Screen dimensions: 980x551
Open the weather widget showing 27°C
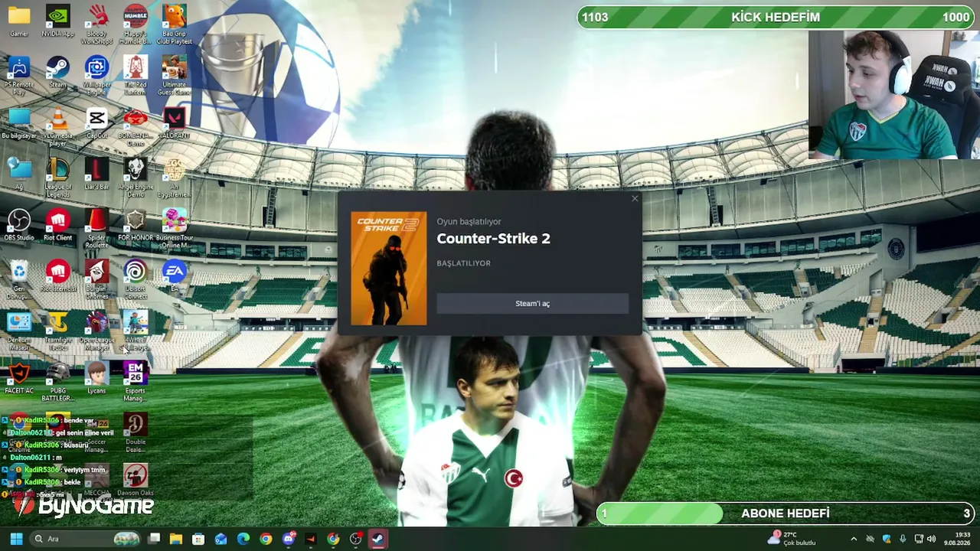[792, 539]
